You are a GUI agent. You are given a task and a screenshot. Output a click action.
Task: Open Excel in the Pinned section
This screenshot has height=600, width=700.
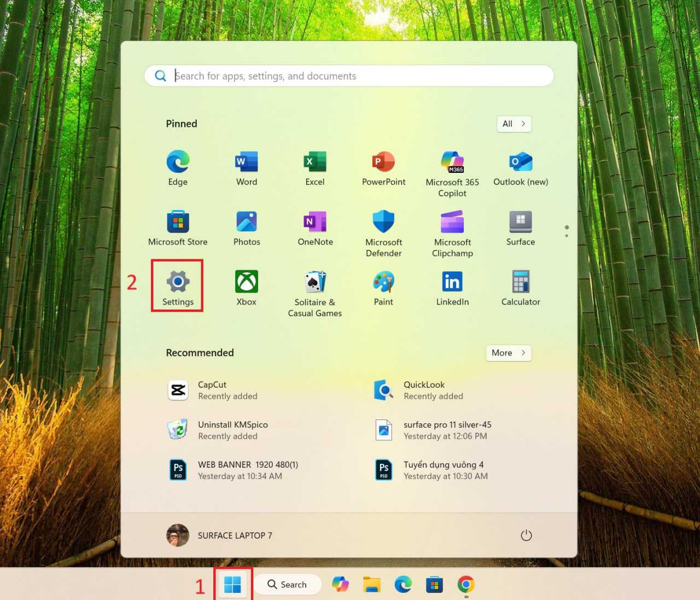tap(315, 169)
